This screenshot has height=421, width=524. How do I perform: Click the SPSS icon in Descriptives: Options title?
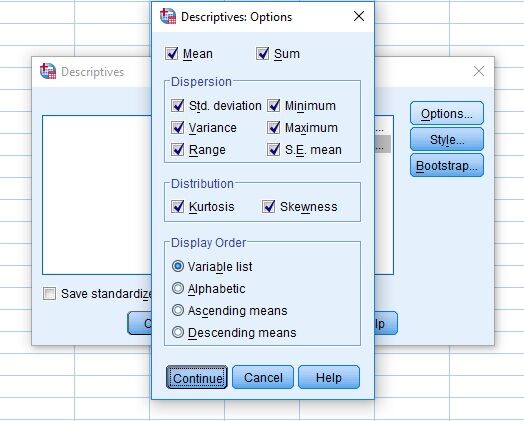168,16
